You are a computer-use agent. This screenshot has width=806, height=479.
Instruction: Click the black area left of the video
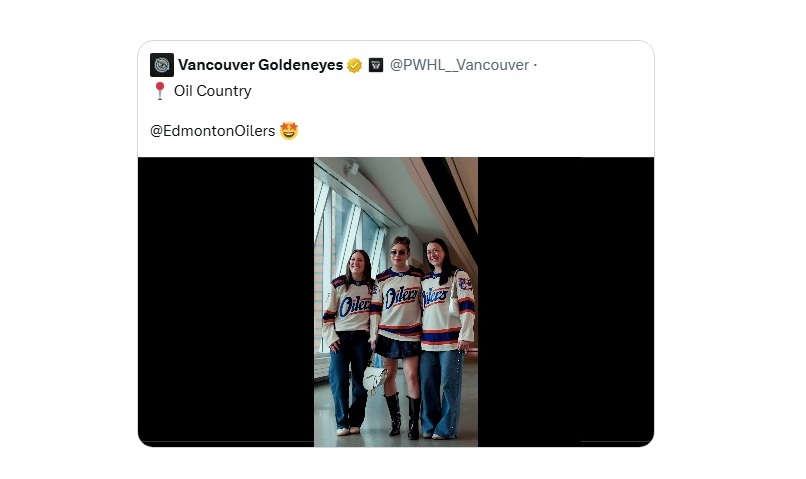tap(226, 301)
